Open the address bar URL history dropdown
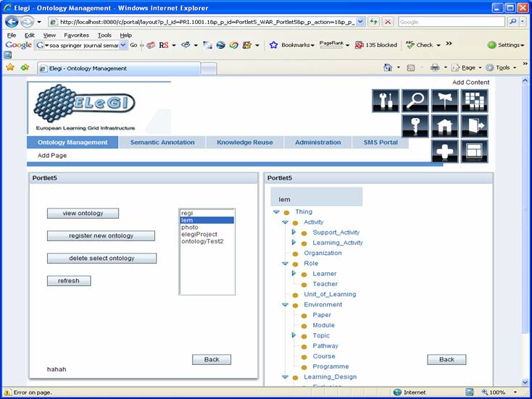Screen dimensions: 532x399 click(361, 22)
